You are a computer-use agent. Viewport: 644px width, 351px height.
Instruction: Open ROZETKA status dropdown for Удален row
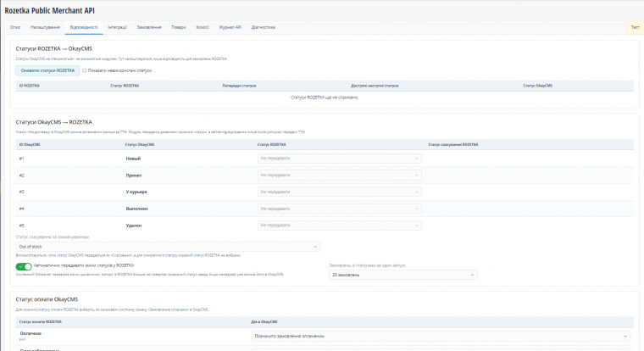tap(339, 226)
